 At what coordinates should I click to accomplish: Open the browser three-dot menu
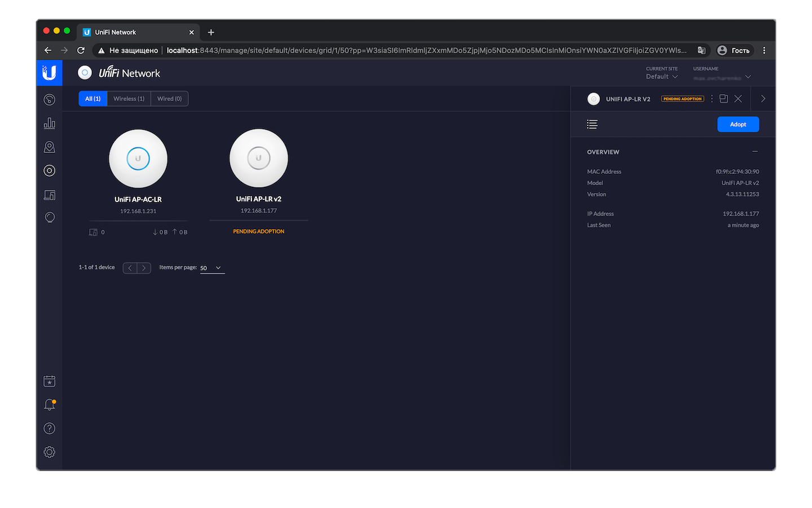click(764, 50)
